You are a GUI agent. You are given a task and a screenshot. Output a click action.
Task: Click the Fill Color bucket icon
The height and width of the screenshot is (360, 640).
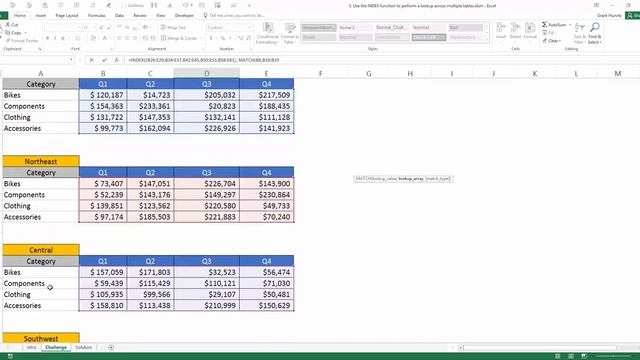coord(93,38)
